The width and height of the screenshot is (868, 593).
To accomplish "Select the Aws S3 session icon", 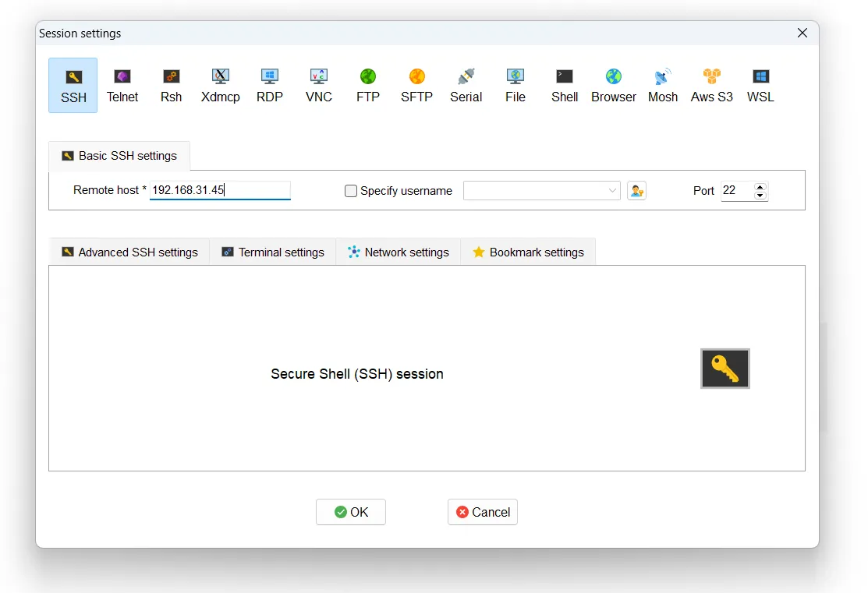I will click(711, 85).
